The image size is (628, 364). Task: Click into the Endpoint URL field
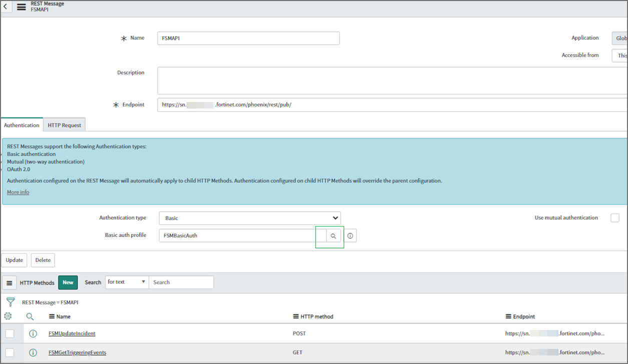tap(390, 104)
